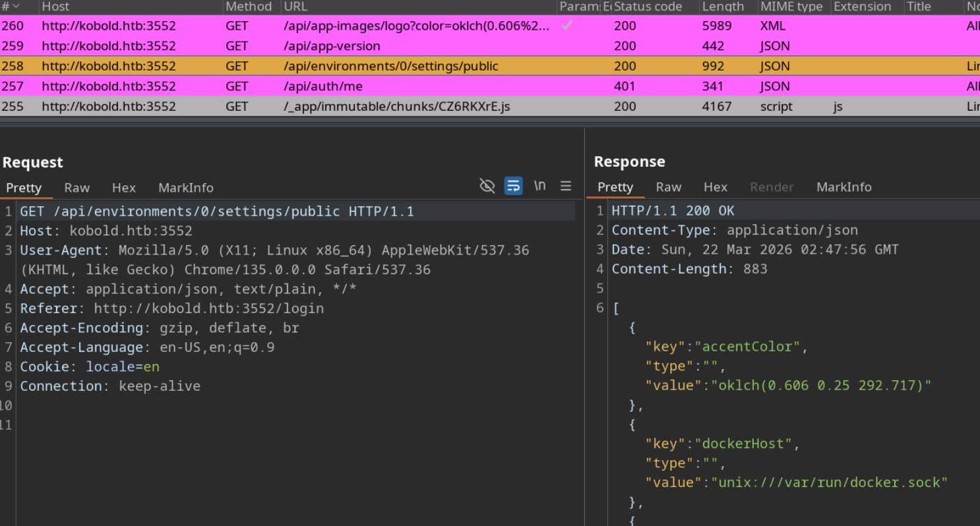Image resolution: width=980 pixels, height=526 pixels.
Task: Select history row 255 CZ6RKXrE.js
Action: [x=490, y=106]
